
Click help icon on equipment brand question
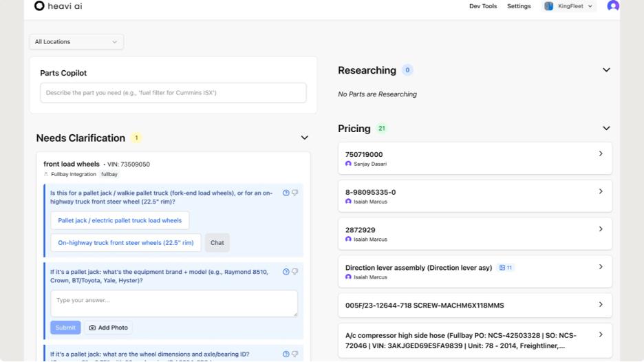click(286, 272)
